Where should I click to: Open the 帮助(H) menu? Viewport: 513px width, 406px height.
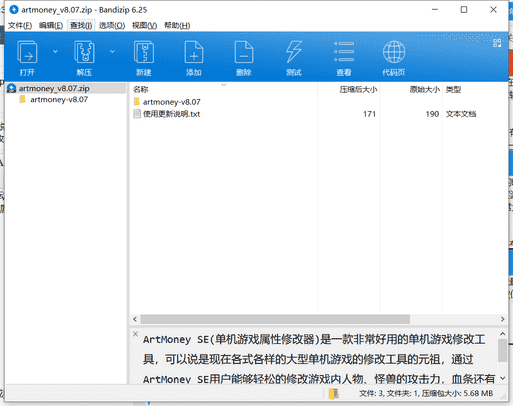pos(177,25)
